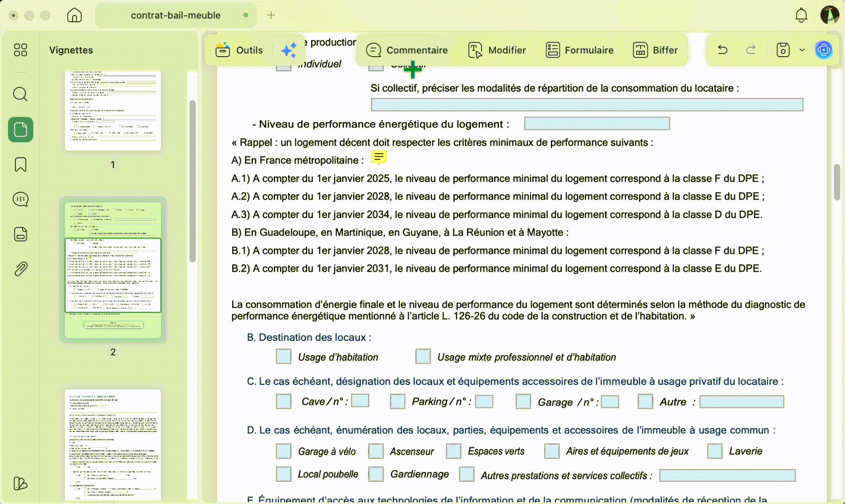
Task: Open the thumbnails grid view icon
Action: coord(20,50)
